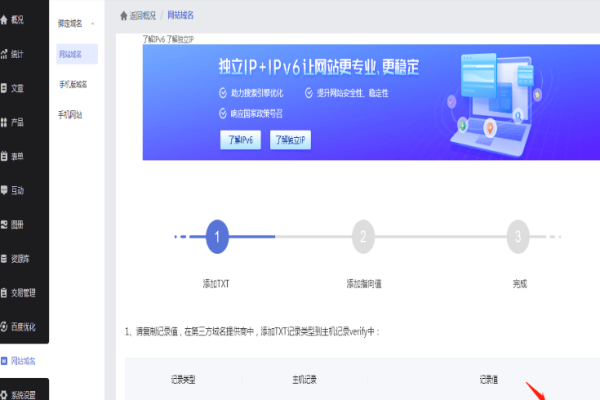Click the 添加TXT step label
Screen dimensions: 600x400
coord(216,284)
